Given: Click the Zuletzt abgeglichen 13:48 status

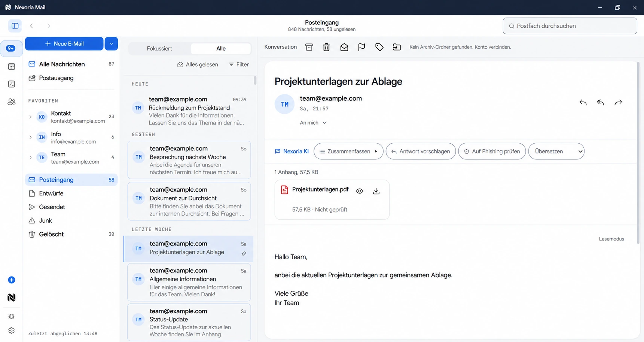Looking at the screenshot, I should click(63, 333).
